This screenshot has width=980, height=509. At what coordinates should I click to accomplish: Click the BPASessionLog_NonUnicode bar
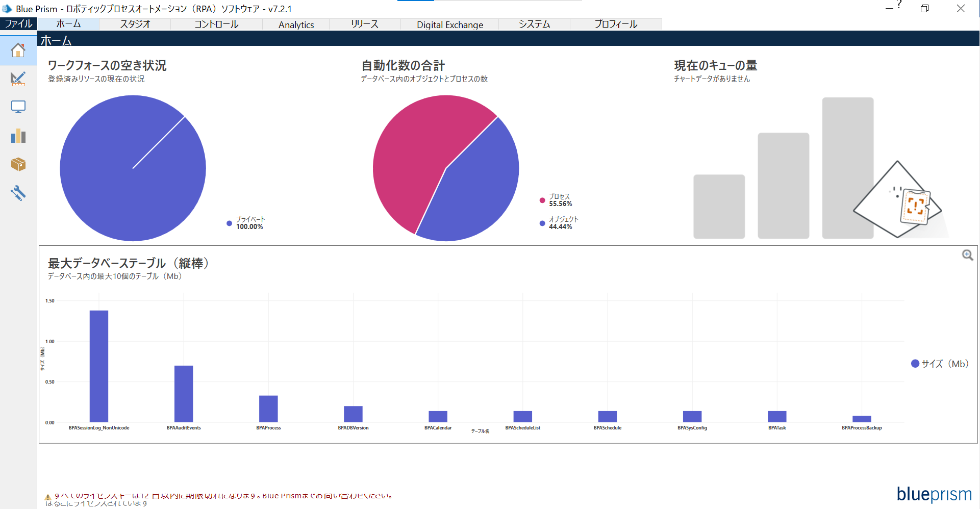tap(99, 366)
